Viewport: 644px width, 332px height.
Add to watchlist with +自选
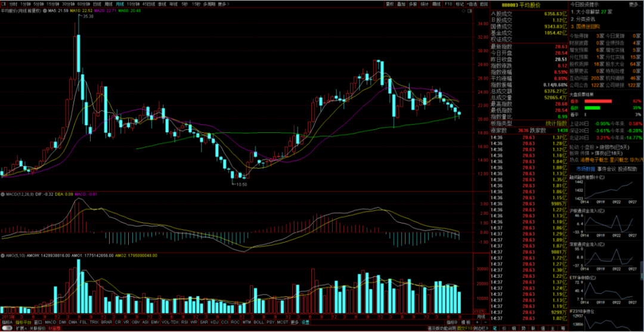point(472,4)
